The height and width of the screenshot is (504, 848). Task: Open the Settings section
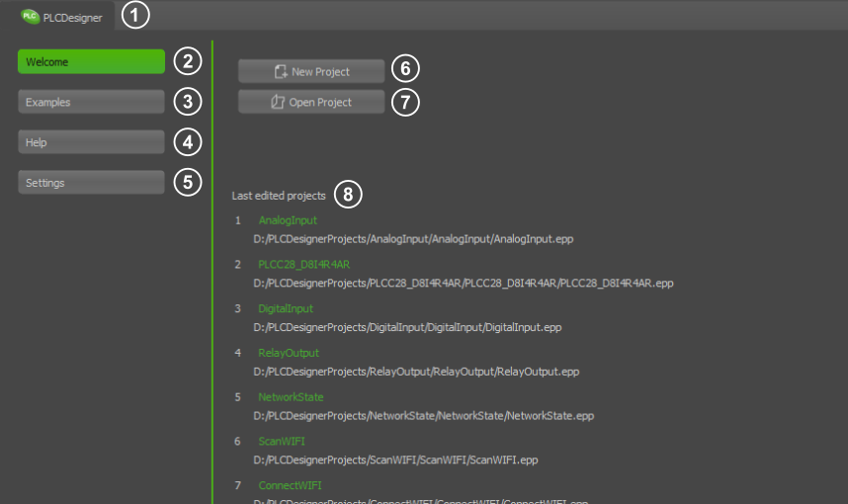point(91,183)
